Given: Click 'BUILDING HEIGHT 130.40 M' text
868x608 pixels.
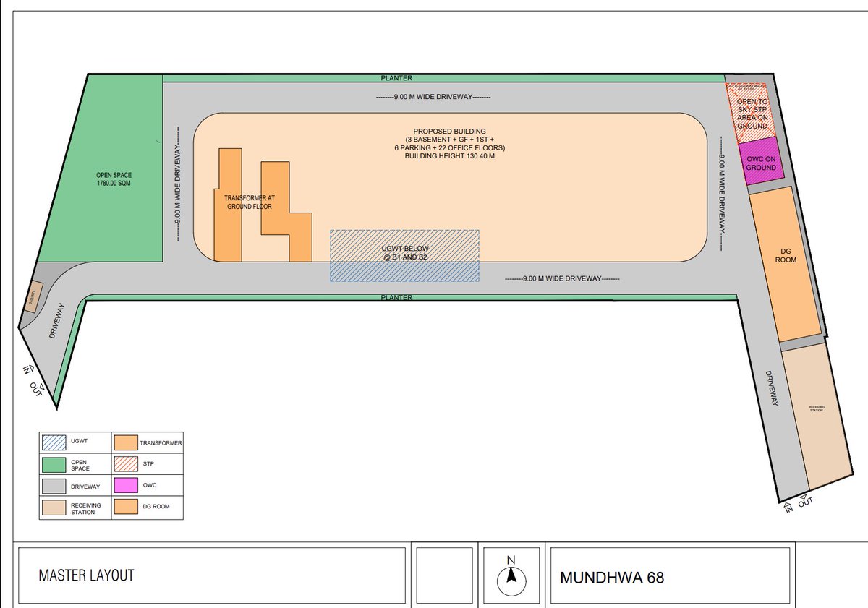Looking at the screenshot, I should point(449,156).
